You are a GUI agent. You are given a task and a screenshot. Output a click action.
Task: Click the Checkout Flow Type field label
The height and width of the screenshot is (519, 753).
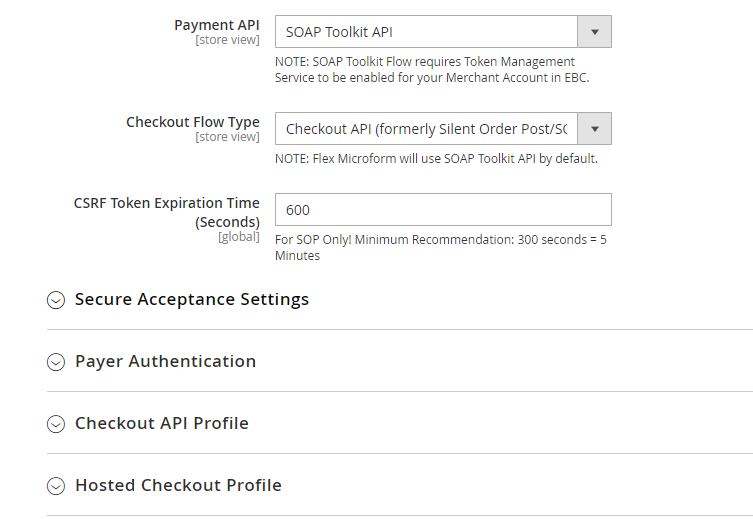[192, 122]
